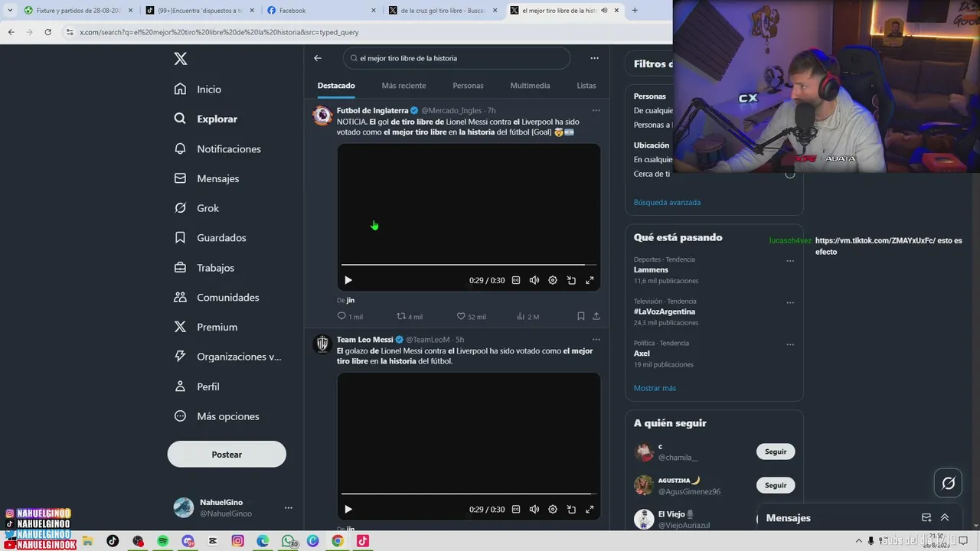This screenshot has height=551, width=980.
Task: Open search options three-dot menu
Action: pos(594,58)
